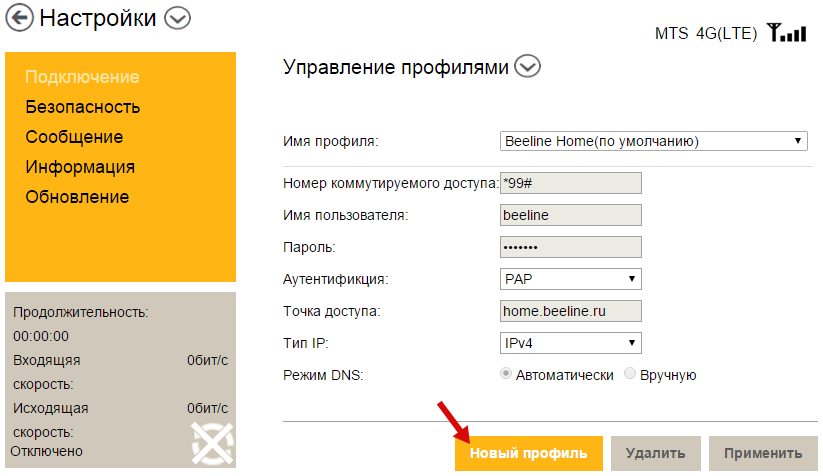Open the Безопасность menu item
The height and width of the screenshot is (476, 823).
tap(83, 107)
